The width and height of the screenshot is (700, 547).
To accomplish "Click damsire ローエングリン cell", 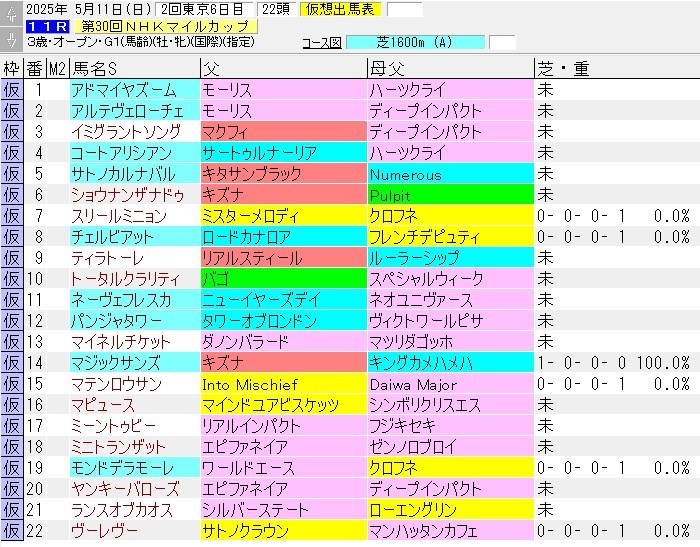I will [450, 510].
